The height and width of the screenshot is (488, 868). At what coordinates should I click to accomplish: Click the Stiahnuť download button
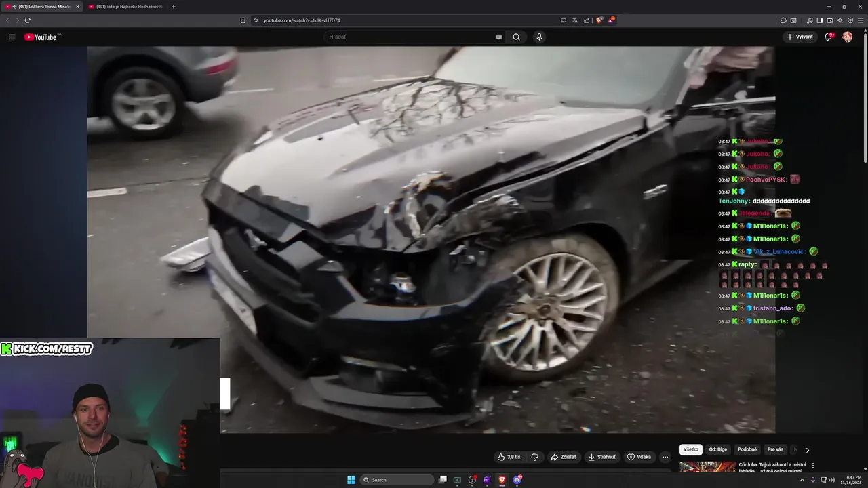click(602, 457)
